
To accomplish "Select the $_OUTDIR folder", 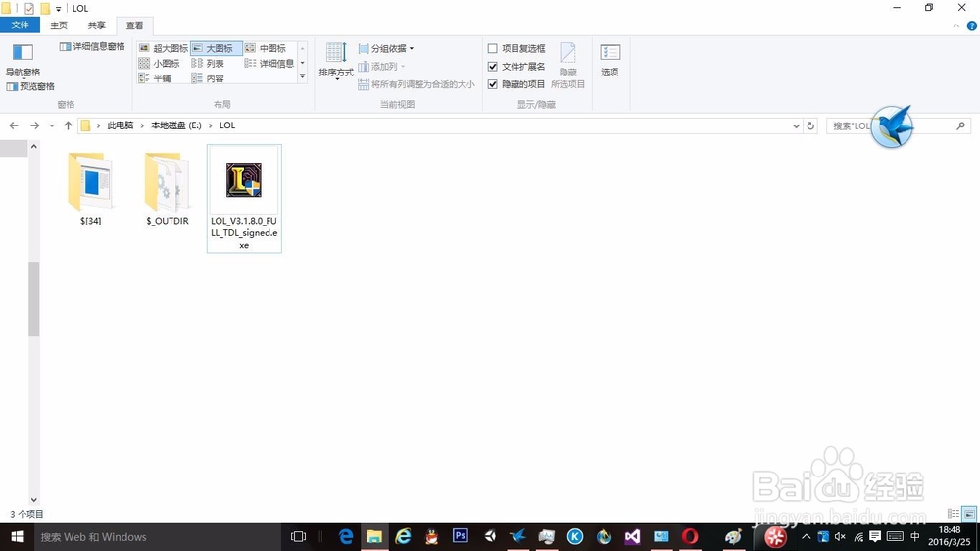I will (x=168, y=189).
